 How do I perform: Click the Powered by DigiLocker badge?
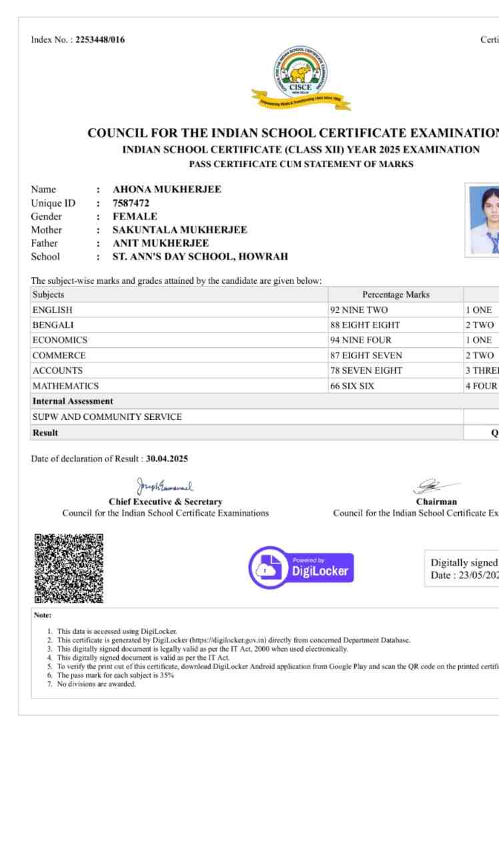tap(301, 568)
